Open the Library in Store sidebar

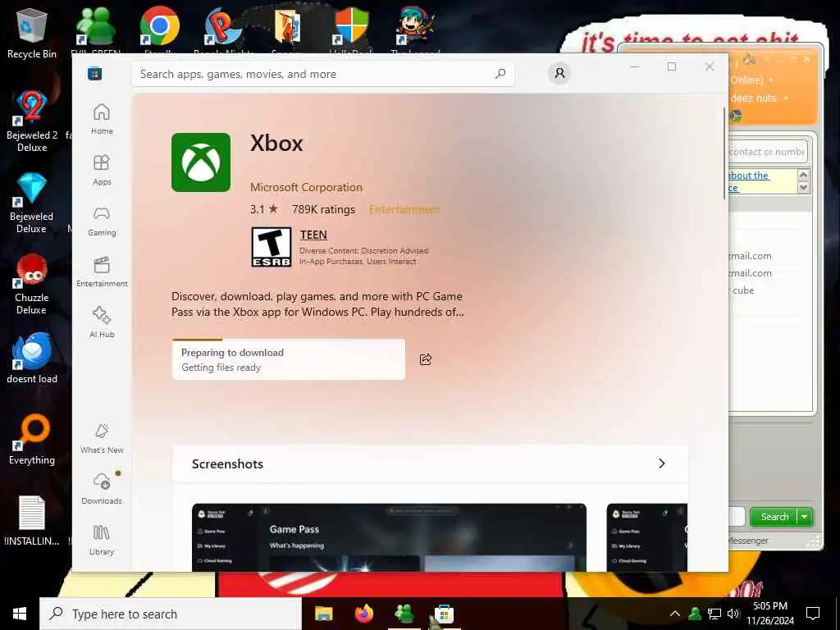click(102, 540)
